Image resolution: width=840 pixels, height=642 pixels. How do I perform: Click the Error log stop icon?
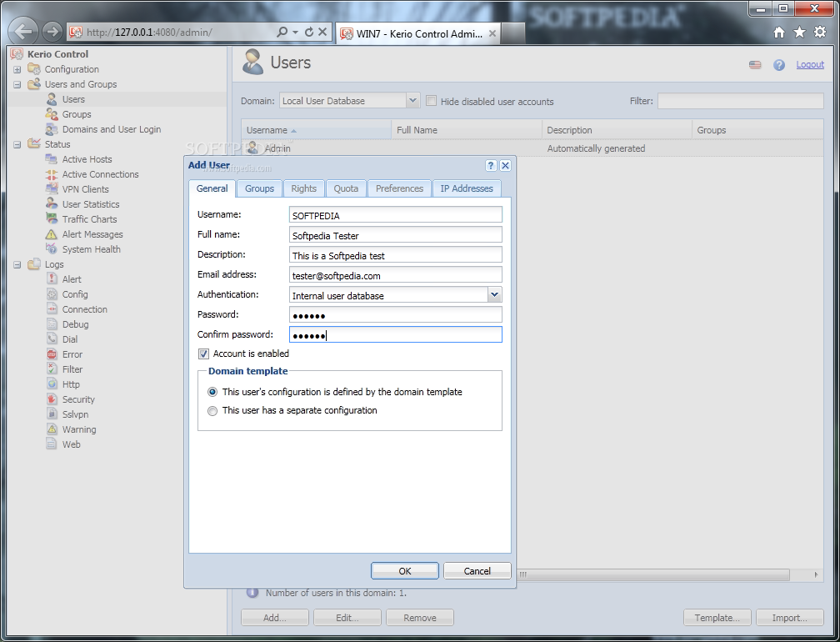(x=52, y=354)
